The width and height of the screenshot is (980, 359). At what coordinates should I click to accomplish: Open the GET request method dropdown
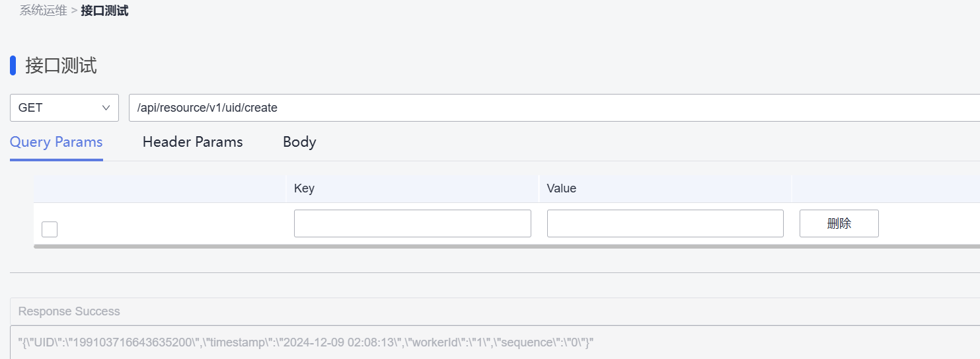[x=63, y=108]
